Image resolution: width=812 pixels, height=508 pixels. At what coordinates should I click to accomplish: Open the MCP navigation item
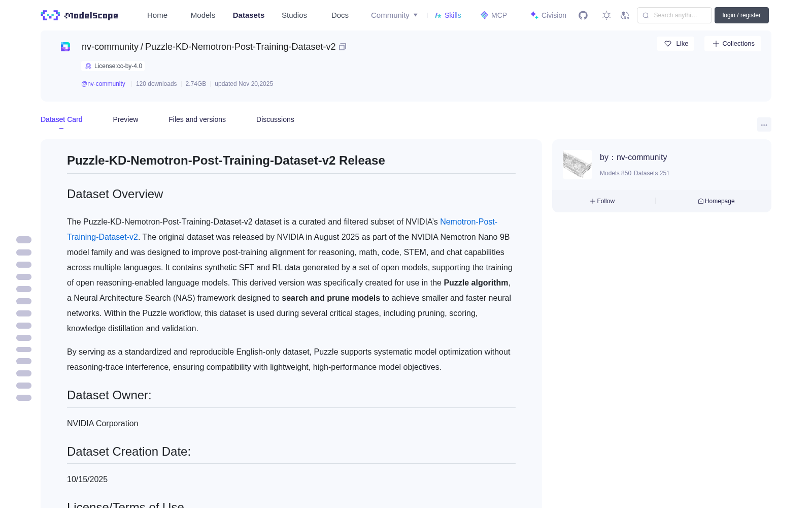(x=494, y=15)
